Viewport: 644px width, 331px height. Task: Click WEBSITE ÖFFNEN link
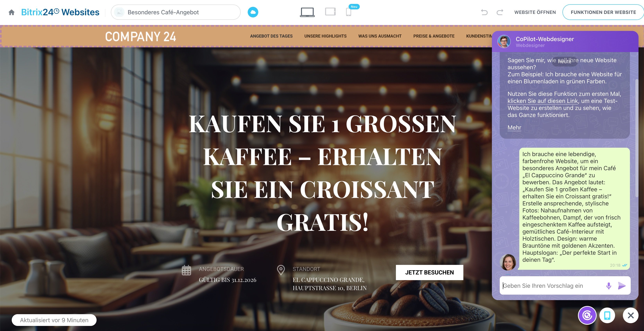(x=535, y=12)
